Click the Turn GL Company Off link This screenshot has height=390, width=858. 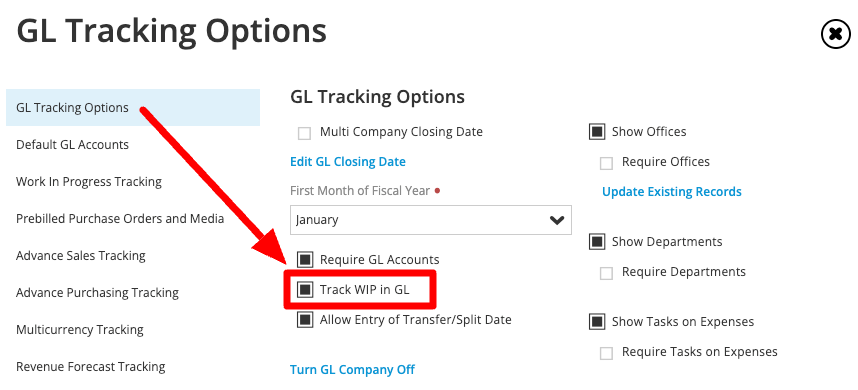coord(352,370)
